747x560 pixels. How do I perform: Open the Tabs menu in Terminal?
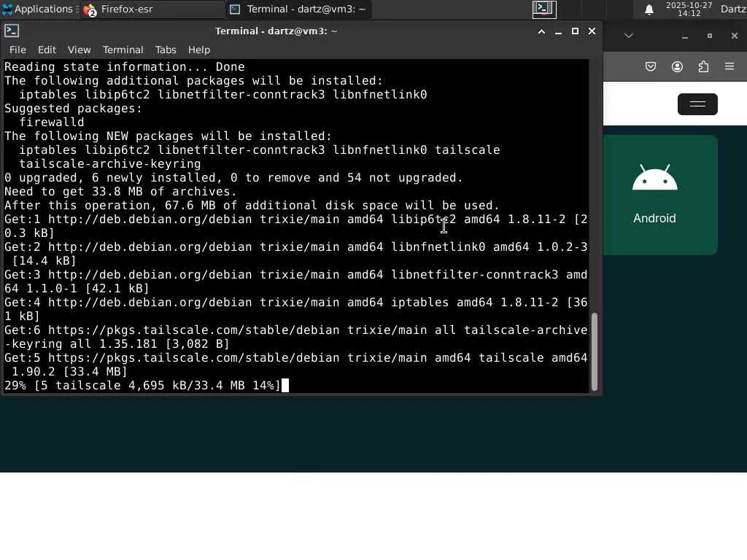pyautogui.click(x=166, y=50)
